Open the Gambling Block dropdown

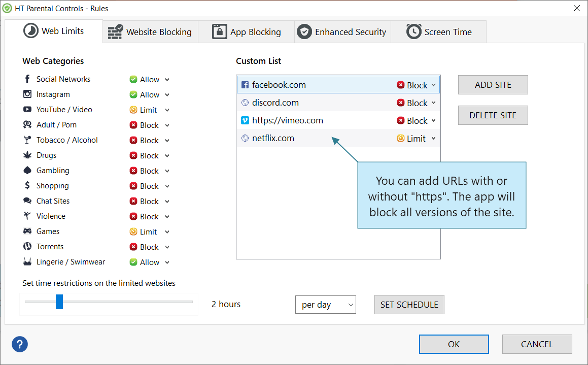coord(167,171)
